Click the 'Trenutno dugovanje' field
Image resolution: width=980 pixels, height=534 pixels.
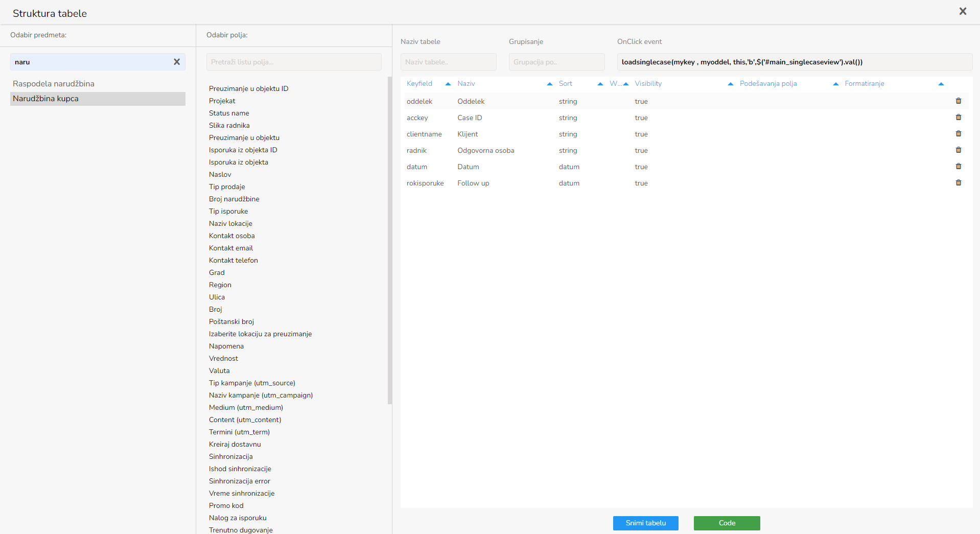coord(241,530)
